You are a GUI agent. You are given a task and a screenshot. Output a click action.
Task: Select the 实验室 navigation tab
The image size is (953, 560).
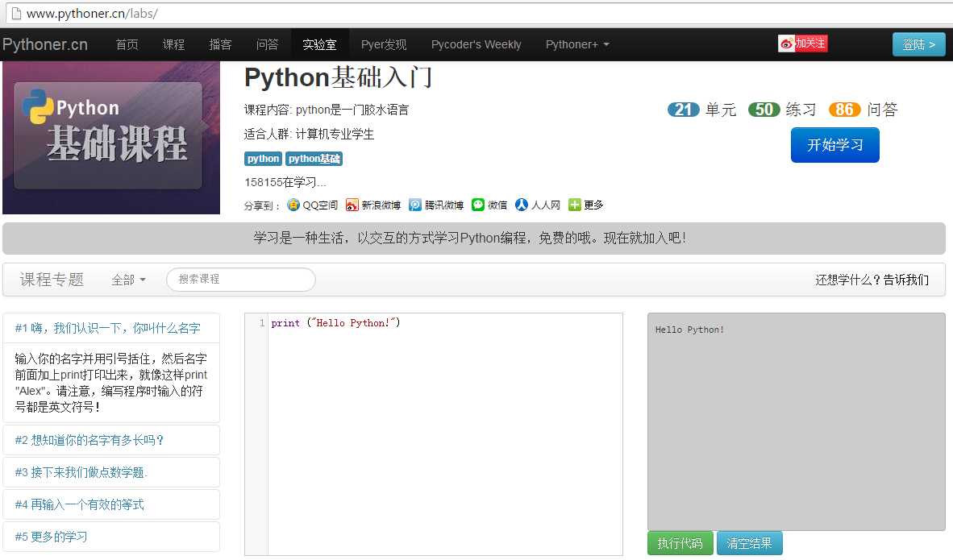pyautogui.click(x=320, y=44)
